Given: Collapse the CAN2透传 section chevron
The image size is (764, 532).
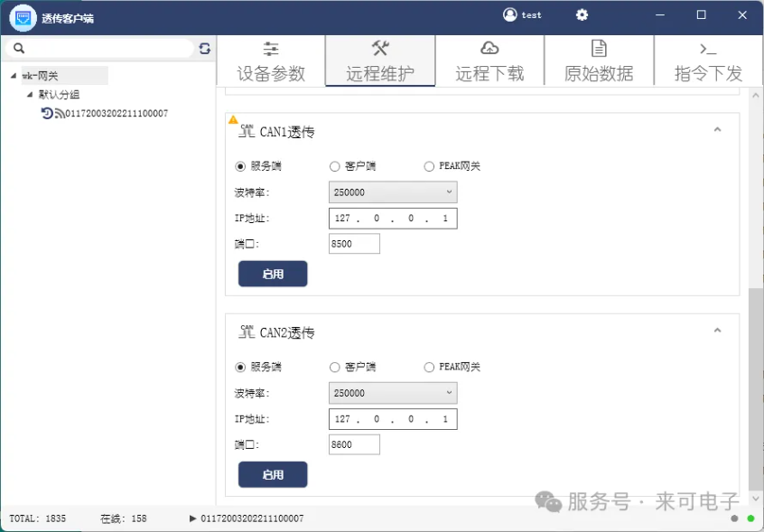Looking at the screenshot, I should (717, 331).
